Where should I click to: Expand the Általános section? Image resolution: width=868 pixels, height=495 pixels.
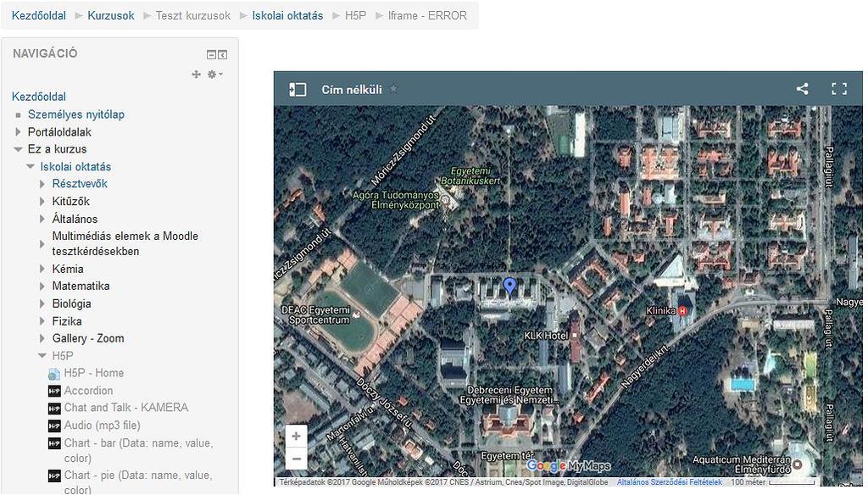tap(42, 220)
